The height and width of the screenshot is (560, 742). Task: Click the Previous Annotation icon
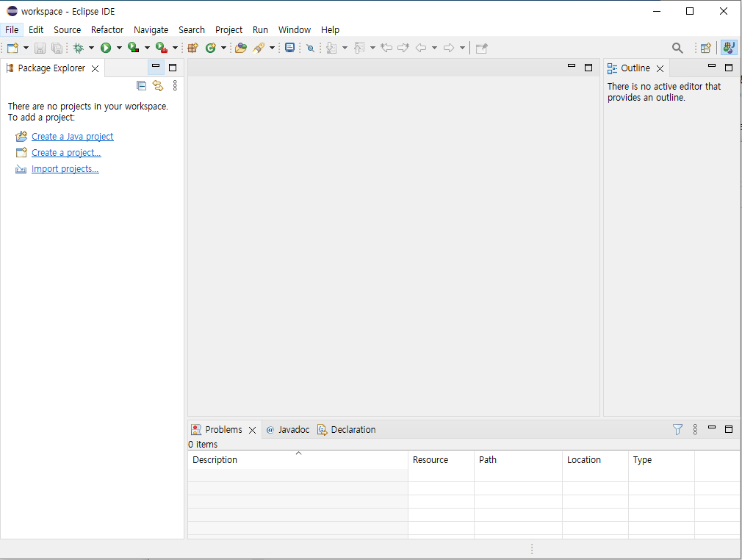pyautogui.click(x=359, y=48)
